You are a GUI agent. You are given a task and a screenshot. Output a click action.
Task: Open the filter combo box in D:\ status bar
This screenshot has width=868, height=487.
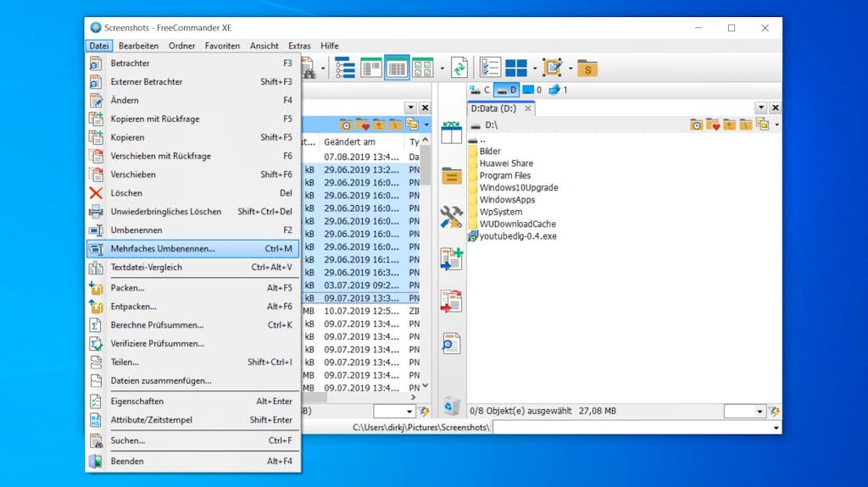[x=744, y=411]
